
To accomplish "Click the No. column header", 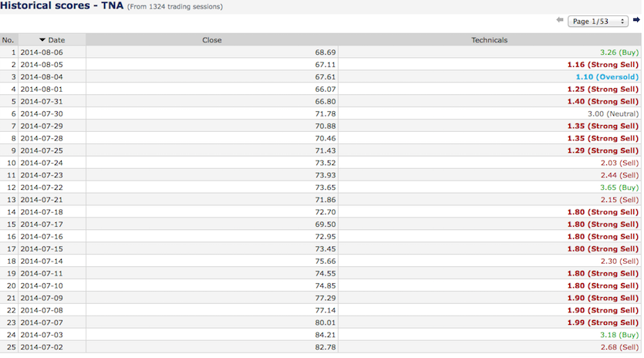I will click(8, 40).
